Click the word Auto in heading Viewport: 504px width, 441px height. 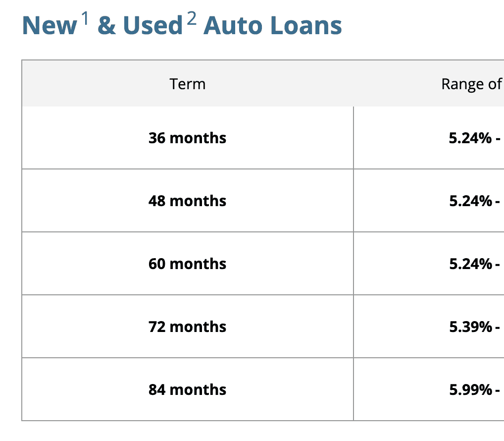click(x=233, y=26)
